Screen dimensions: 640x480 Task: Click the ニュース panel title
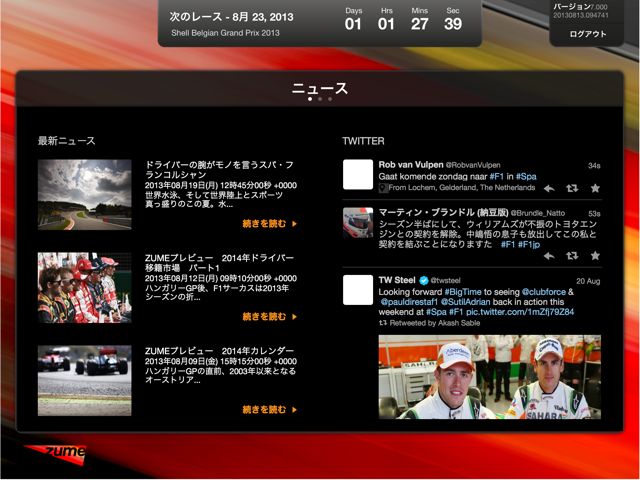(320, 88)
